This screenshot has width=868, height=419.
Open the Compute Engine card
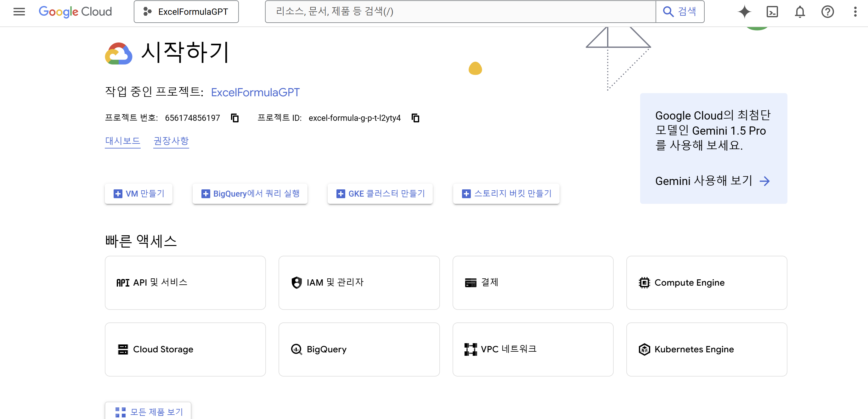pos(707,282)
